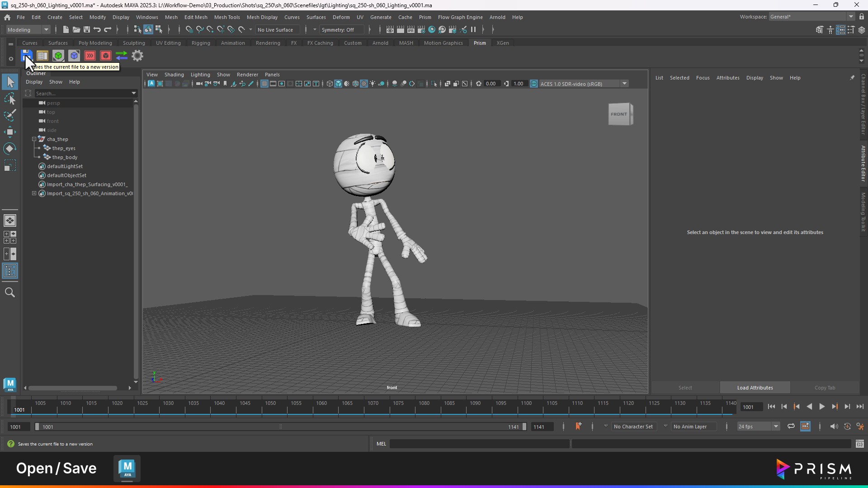
Task: Play the animation backwards
Action: (x=809, y=407)
